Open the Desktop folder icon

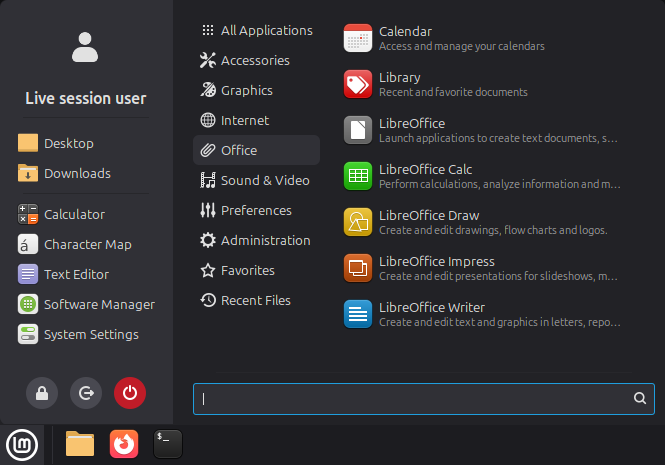coord(28,143)
